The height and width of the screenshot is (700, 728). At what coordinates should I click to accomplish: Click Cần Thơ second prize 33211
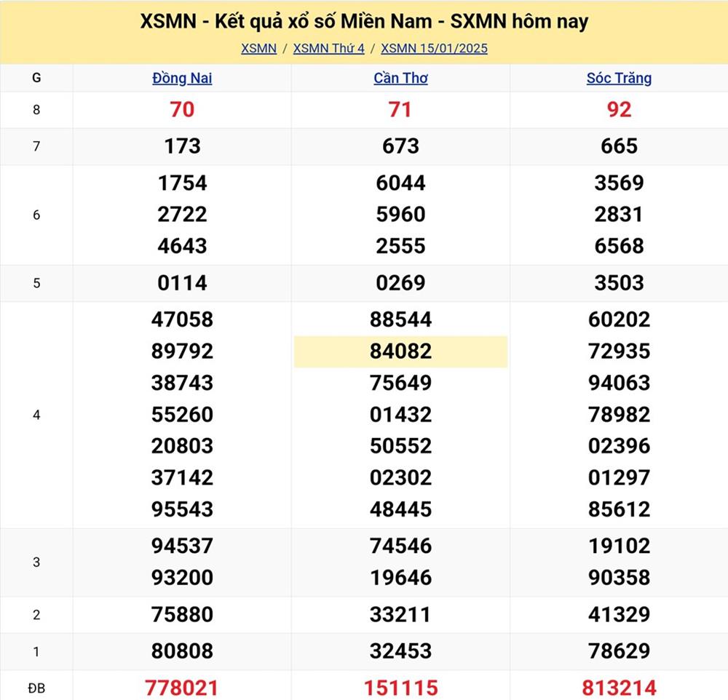[x=400, y=615]
